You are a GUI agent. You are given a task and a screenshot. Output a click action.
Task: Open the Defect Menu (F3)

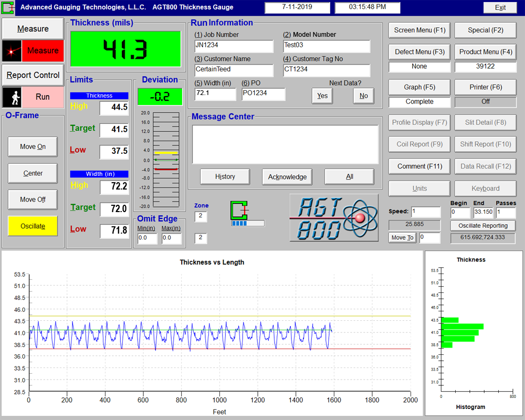419,52
